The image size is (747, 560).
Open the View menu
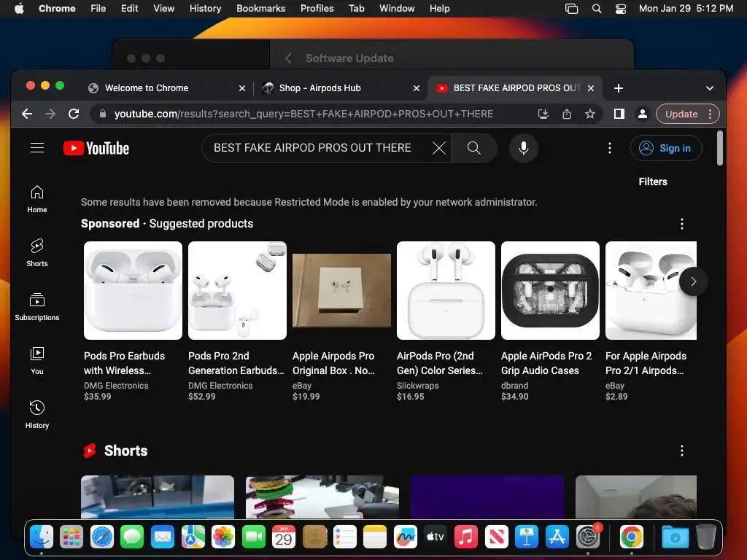coord(163,9)
